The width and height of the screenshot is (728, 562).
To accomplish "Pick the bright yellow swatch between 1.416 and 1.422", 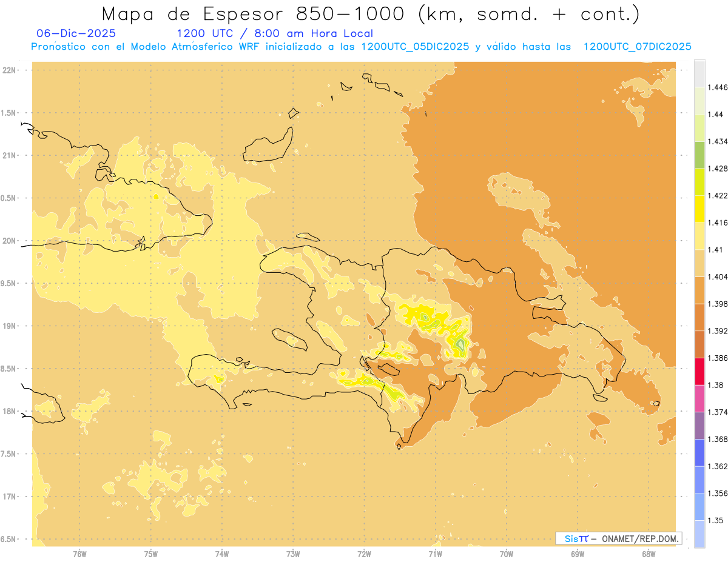I will (699, 209).
